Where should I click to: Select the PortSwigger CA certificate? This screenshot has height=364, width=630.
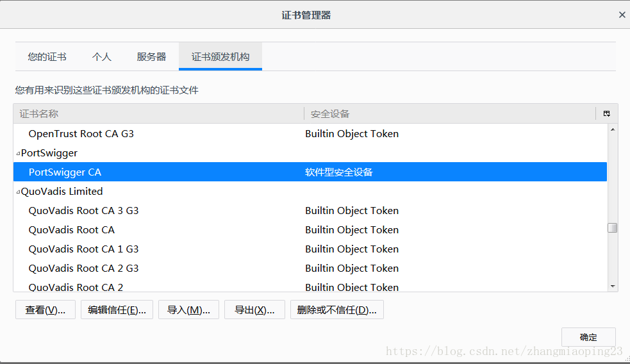tap(310, 172)
